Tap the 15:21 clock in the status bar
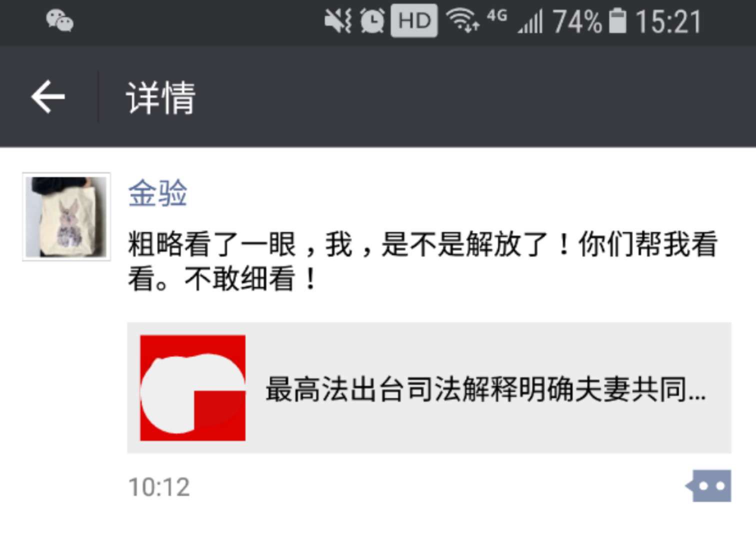 tap(668, 21)
